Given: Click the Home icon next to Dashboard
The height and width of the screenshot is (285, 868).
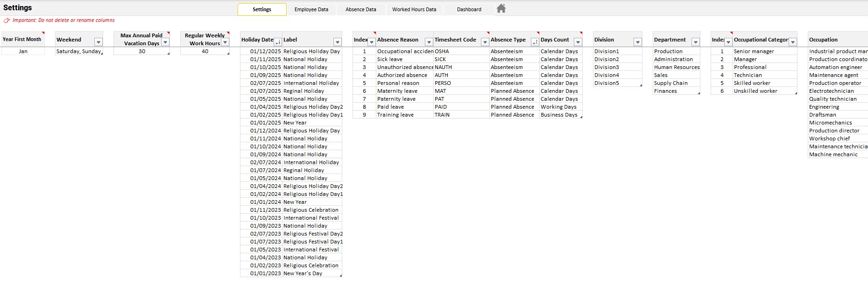Looking at the screenshot, I should [501, 9].
